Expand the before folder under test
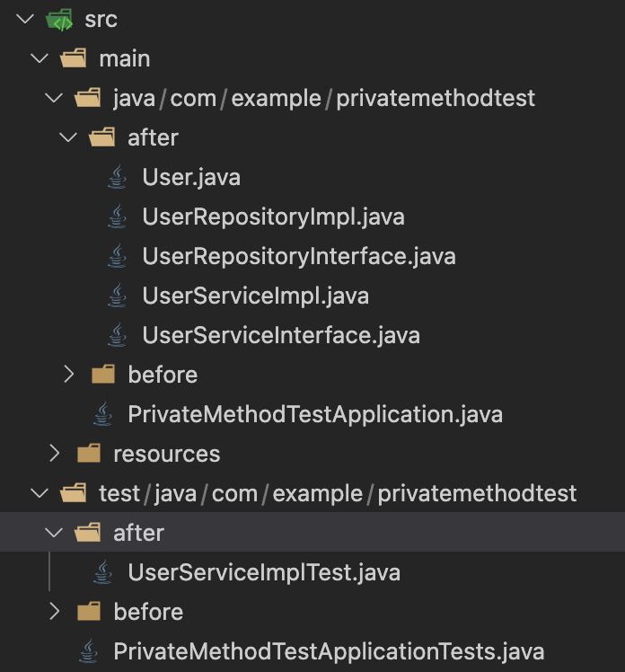625x672 pixels. [54, 612]
